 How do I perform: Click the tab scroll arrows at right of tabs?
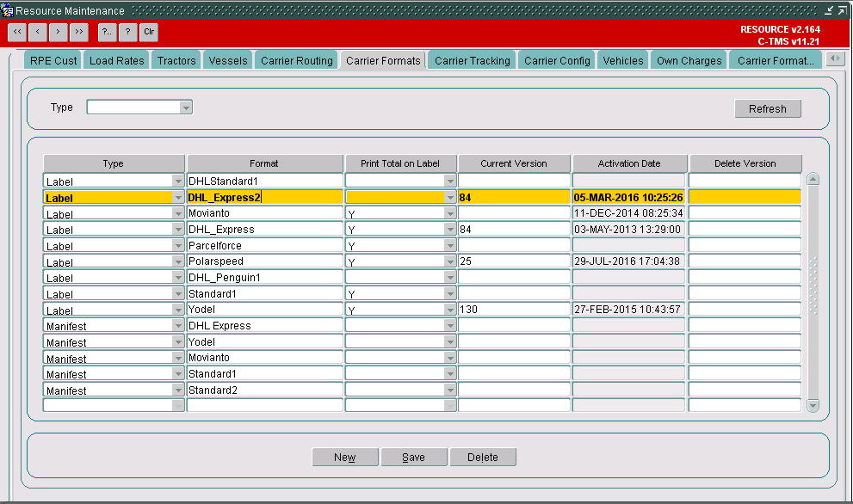[x=835, y=58]
